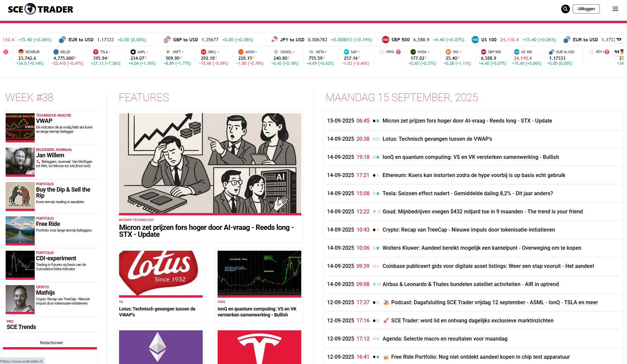
Task: Open 'Crypto: Recap van TreeCap' headline in news list
Action: click(469, 230)
